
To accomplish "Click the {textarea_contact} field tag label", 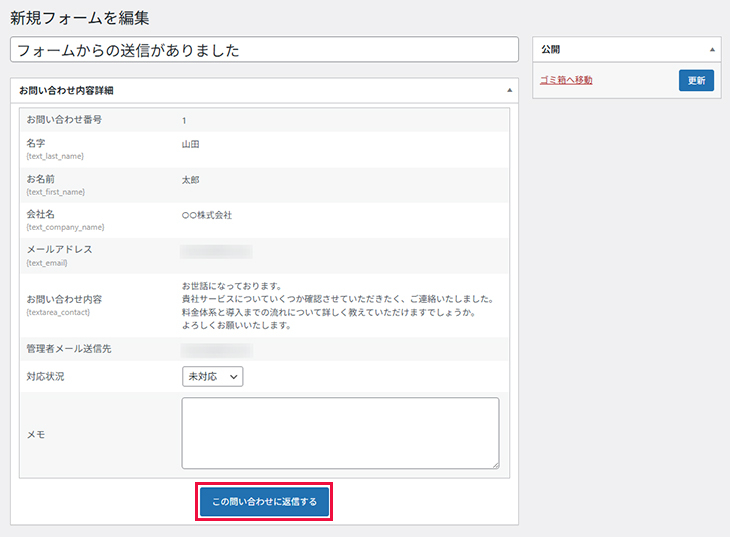I will click(60, 312).
